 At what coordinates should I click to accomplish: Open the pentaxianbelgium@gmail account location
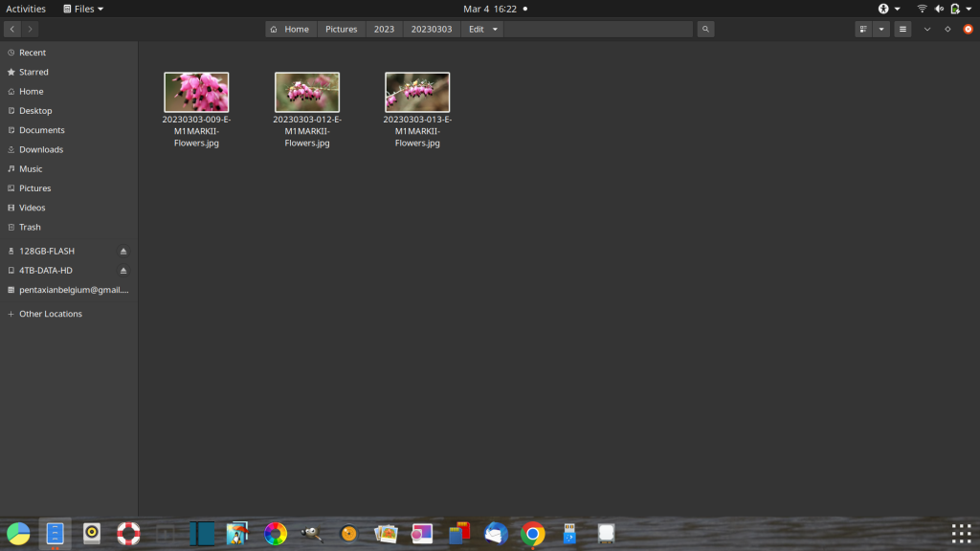(x=69, y=290)
